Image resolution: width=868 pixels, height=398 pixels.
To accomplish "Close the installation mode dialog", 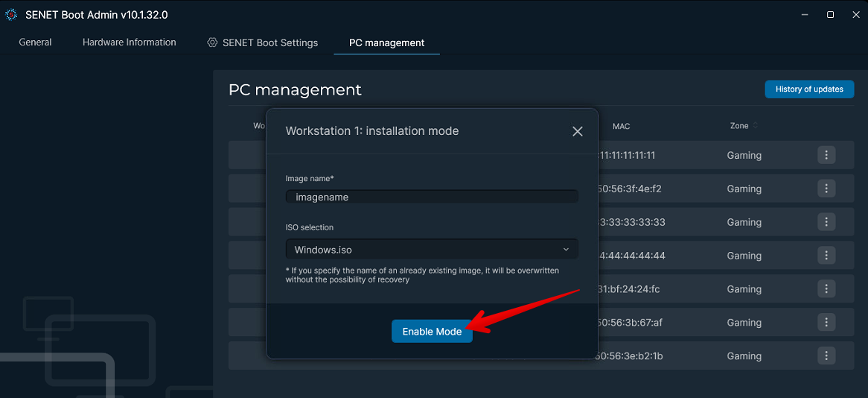I will tap(577, 131).
